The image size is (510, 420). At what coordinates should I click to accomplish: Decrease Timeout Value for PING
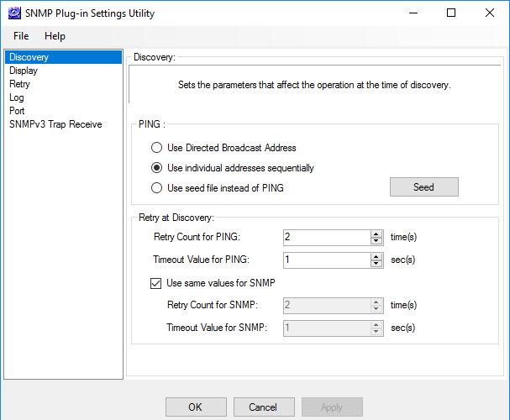[376, 264]
